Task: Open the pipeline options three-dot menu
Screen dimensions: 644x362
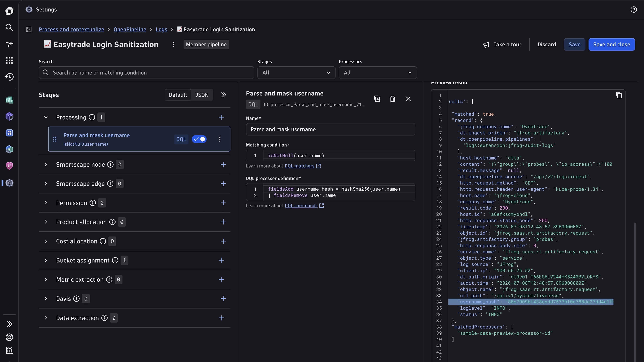Action: coord(173,45)
